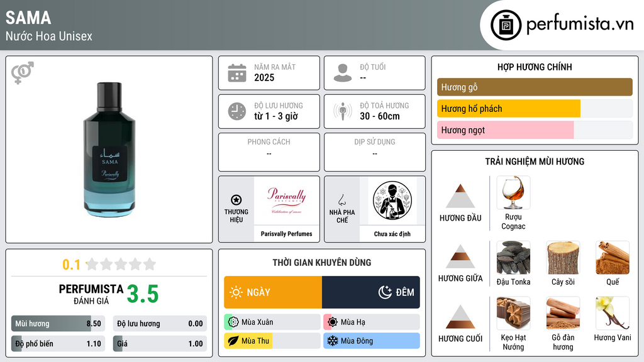644x362 pixels.
Task: Click the Đậu Tonka note image
Action: coord(513,258)
